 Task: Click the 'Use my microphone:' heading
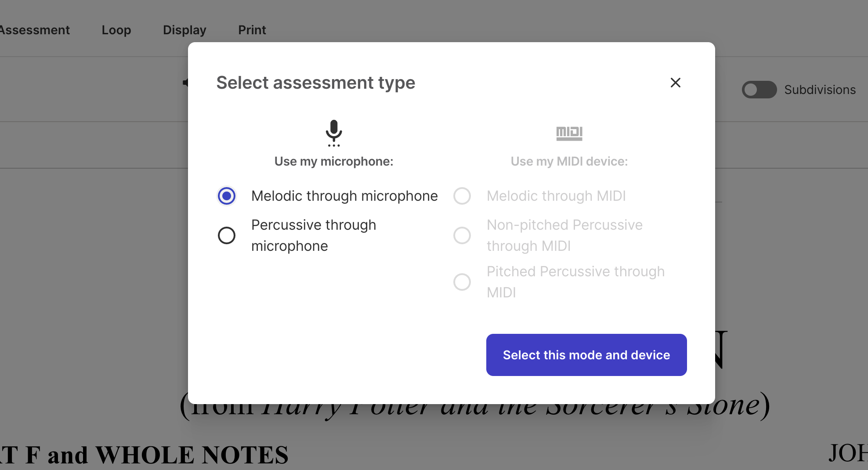pos(334,162)
